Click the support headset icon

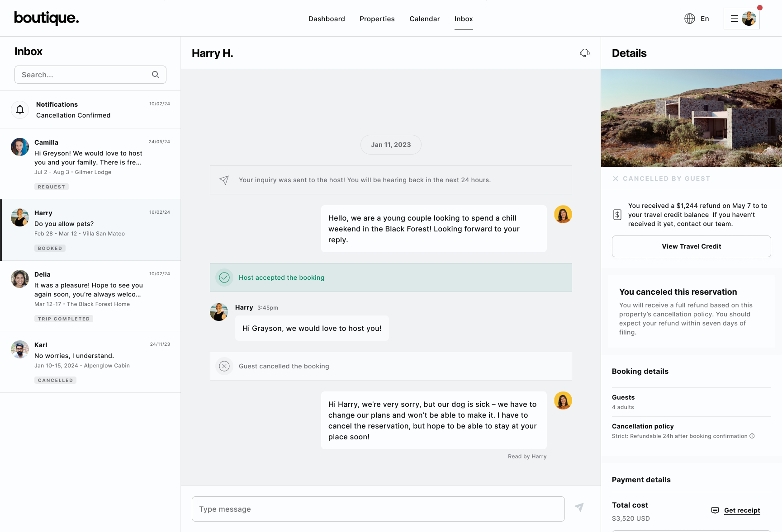click(x=585, y=53)
